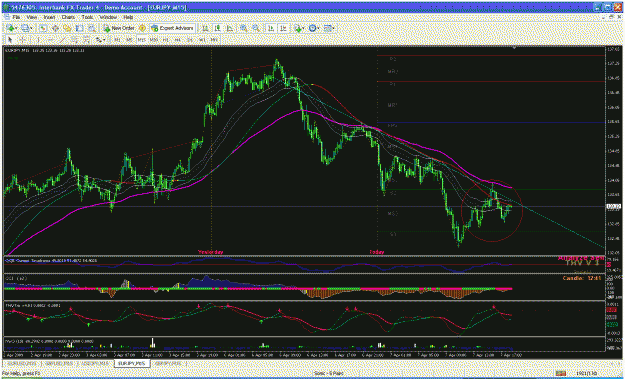625x379 pixels.
Task: Select the vertical line drawing tool
Action: 38,40
